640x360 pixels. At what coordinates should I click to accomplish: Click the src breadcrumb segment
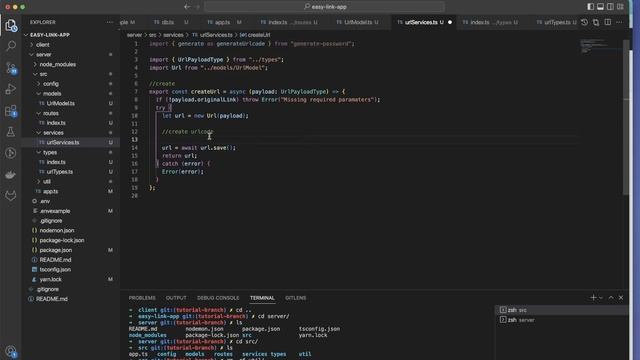(152, 35)
